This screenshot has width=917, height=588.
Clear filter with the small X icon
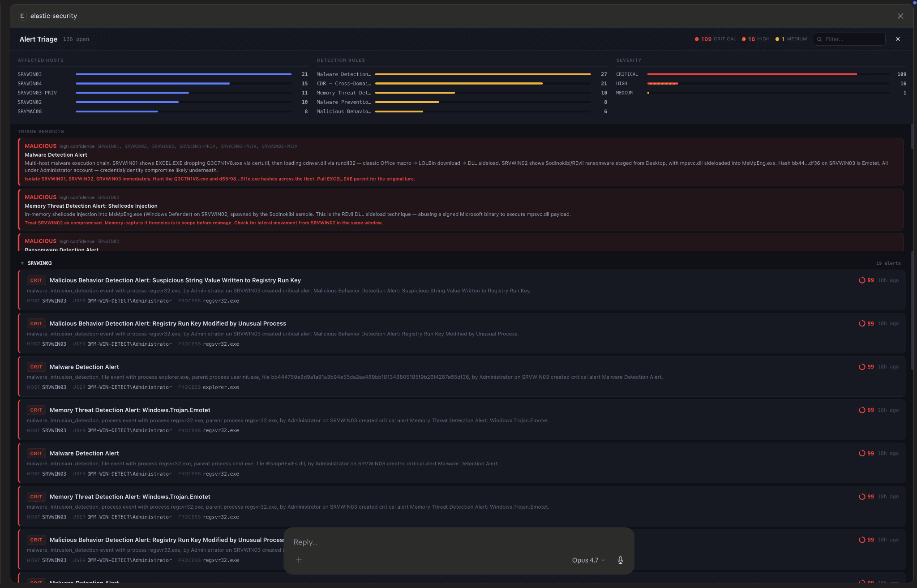[897, 39]
